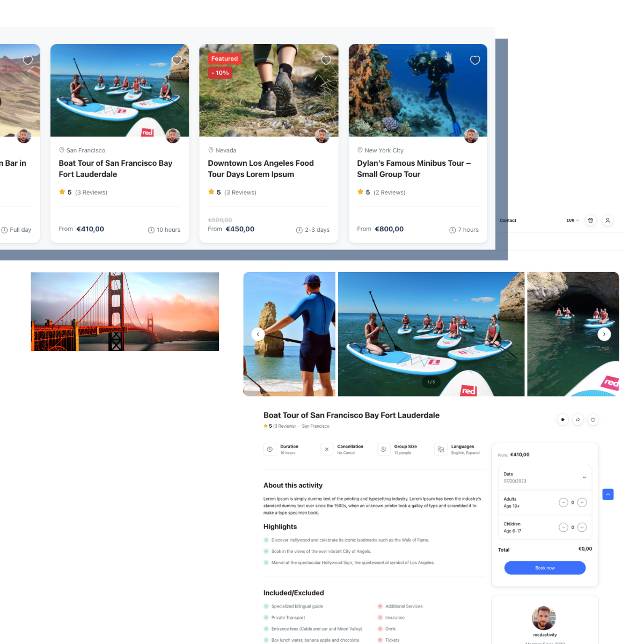Open the user account icon
The height and width of the screenshot is (644, 644).
point(608,221)
